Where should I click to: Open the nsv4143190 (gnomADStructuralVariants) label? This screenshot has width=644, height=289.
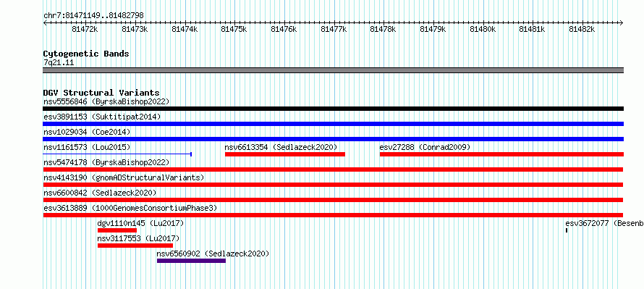tap(124, 177)
